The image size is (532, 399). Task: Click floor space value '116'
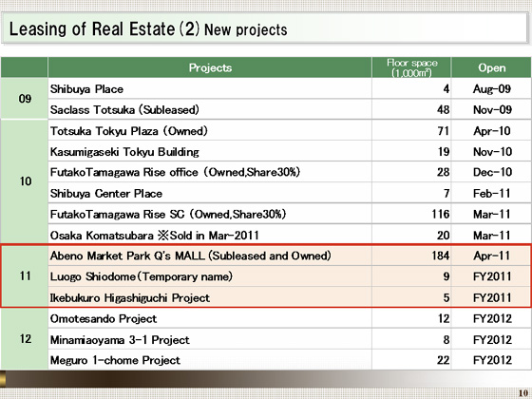441,214
